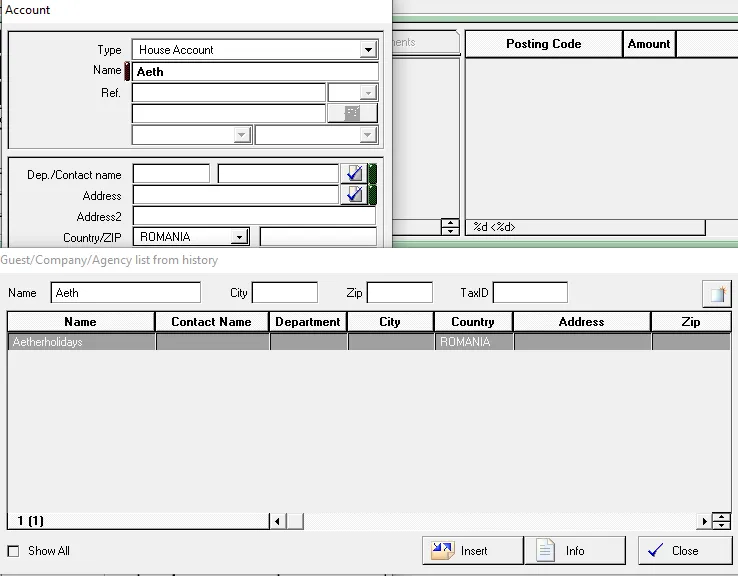This screenshot has width=738, height=576.
Task: Click the Amount column header
Action: pos(649,44)
